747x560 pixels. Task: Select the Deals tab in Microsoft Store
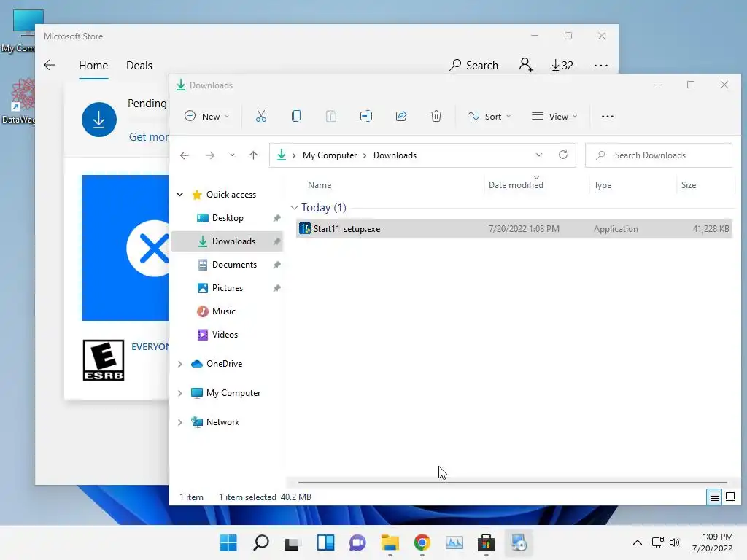[x=139, y=65]
